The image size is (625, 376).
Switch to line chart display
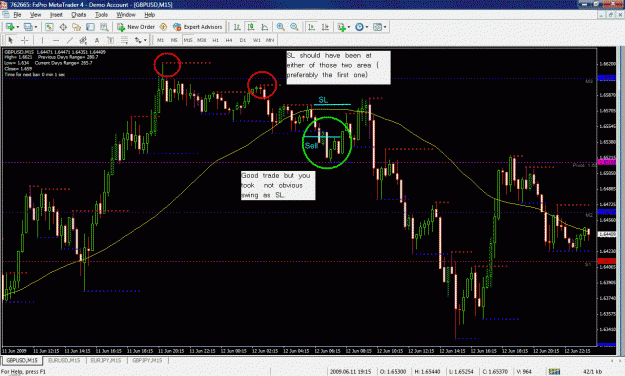click(x=265, y=27)
